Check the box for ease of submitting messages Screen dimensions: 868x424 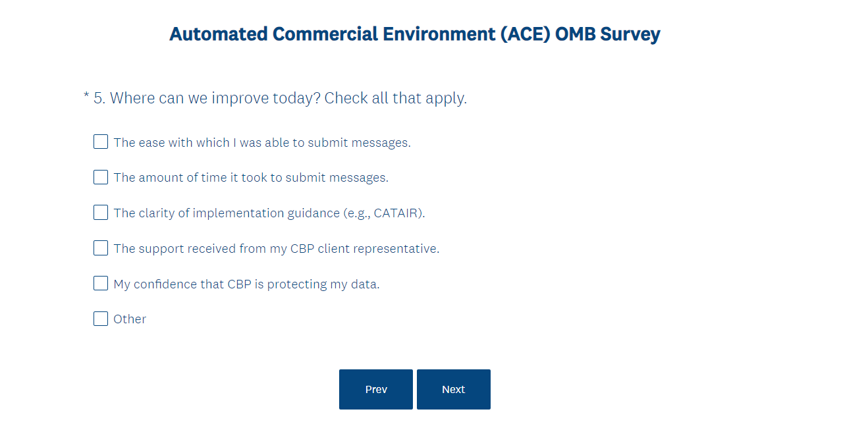pos(101,142)
